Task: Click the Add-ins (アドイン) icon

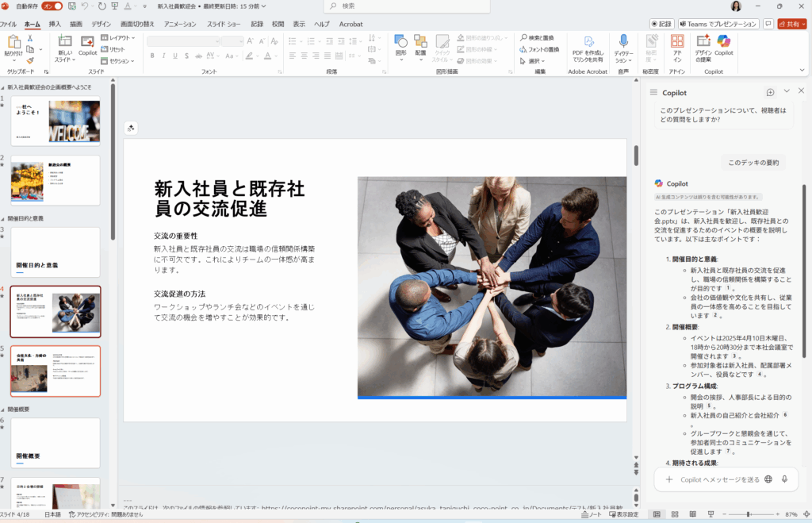Action: [677, 44]
